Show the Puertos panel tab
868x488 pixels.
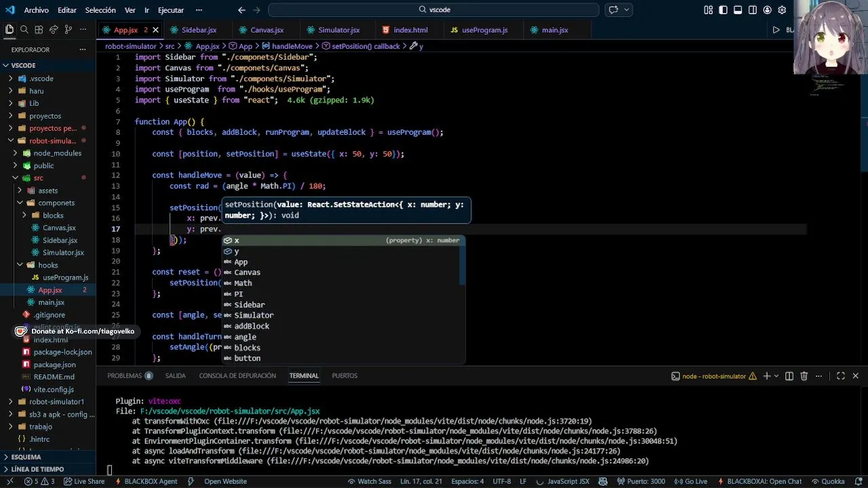coord(344,375)
